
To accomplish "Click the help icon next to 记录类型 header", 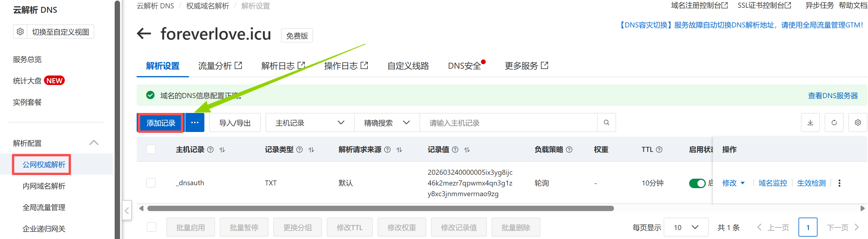I will coord(299,150).
